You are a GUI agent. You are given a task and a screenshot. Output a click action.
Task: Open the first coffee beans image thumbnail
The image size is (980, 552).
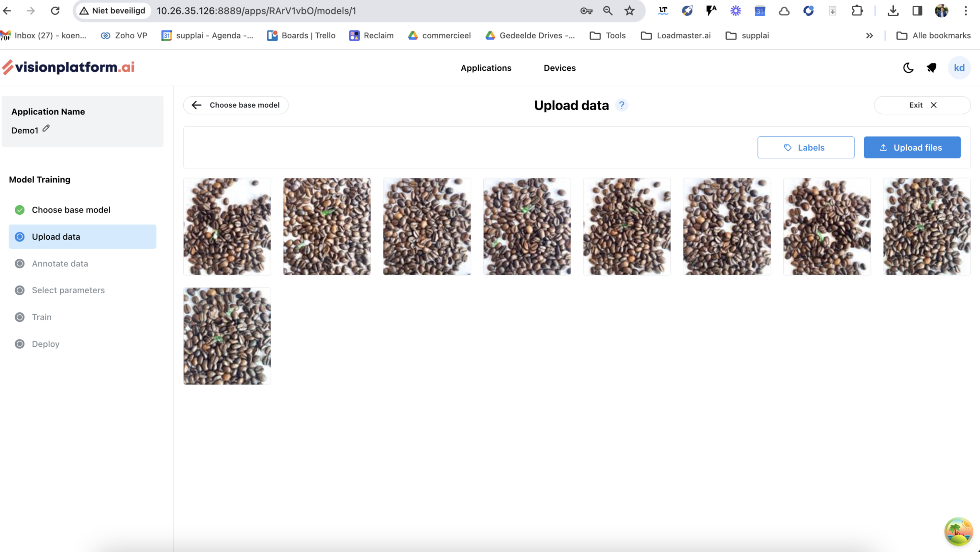point(226,226)
